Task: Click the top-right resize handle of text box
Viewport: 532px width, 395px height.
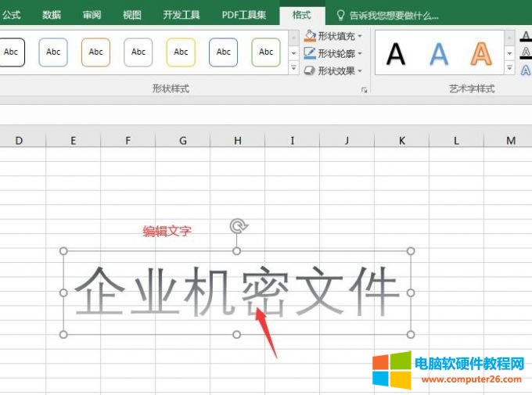Action: pos(411,251)
